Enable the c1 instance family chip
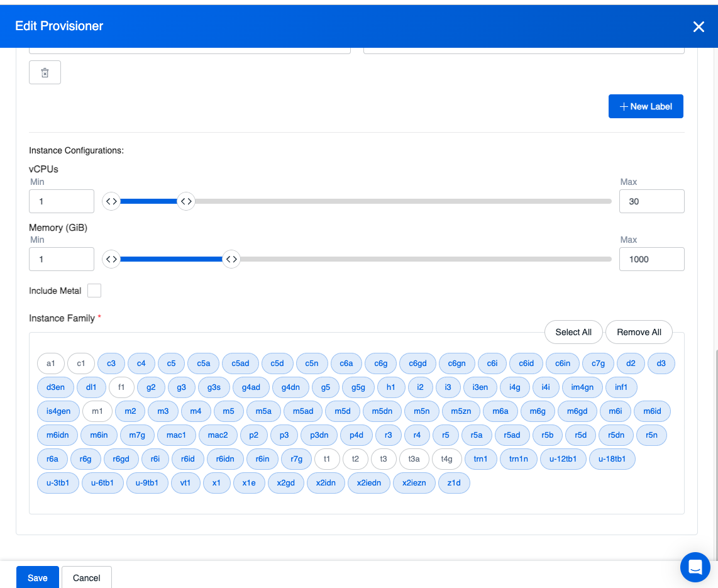 [81, 363]
